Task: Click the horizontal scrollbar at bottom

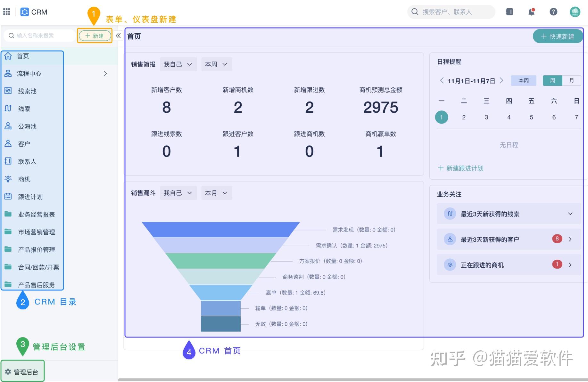Action: click(x=353, y=380)
